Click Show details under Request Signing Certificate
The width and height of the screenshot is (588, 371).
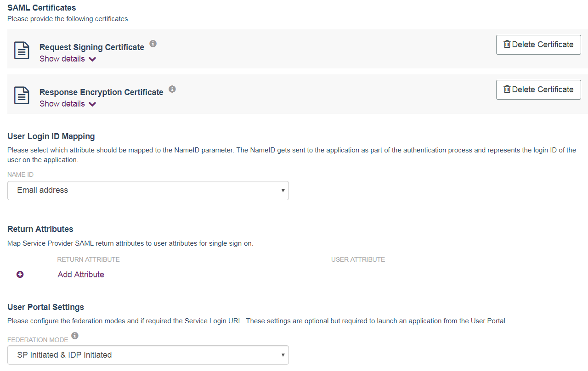62,59
